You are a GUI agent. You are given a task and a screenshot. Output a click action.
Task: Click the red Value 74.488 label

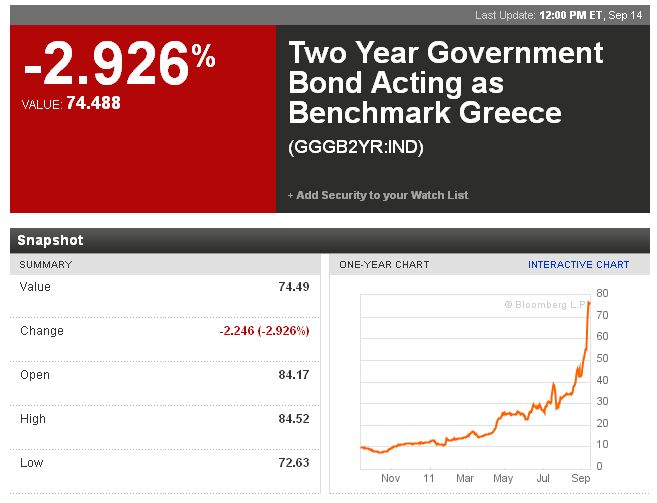pos(70,102)
